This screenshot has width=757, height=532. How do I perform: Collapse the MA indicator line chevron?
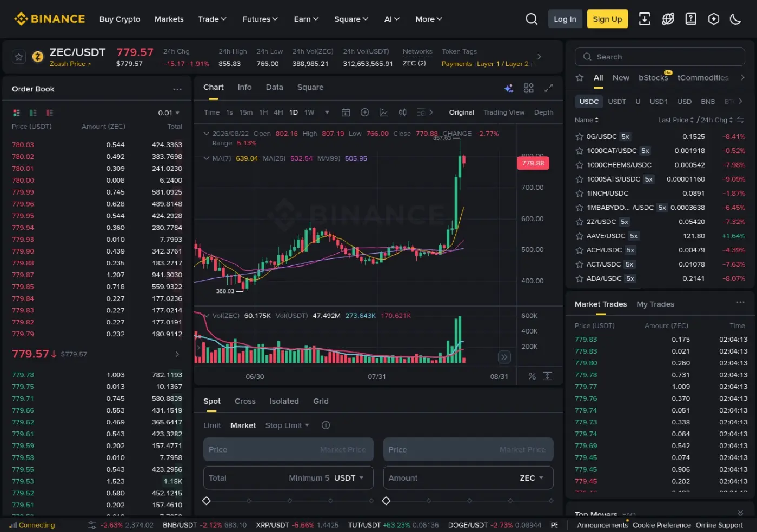coord(206,158)
